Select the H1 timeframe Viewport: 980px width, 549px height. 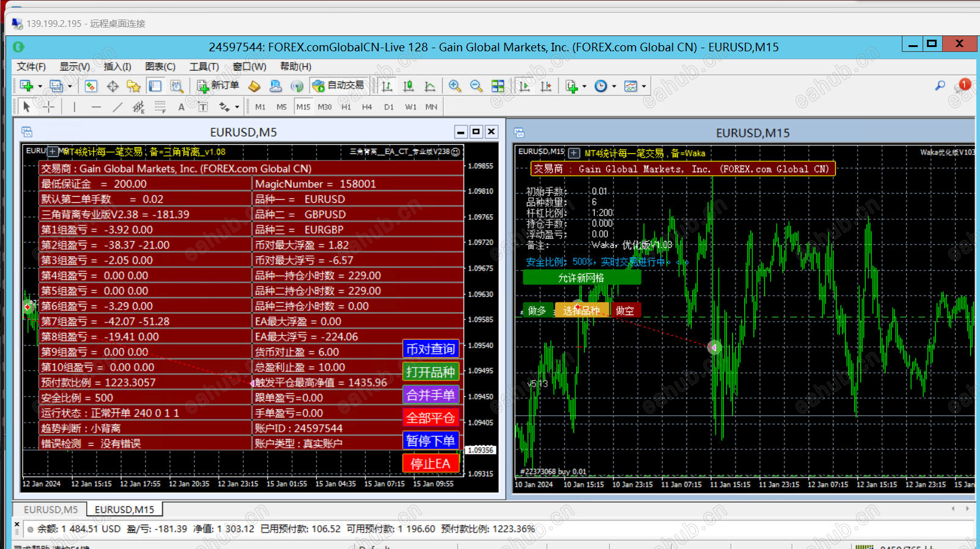[x=346, y=107]
